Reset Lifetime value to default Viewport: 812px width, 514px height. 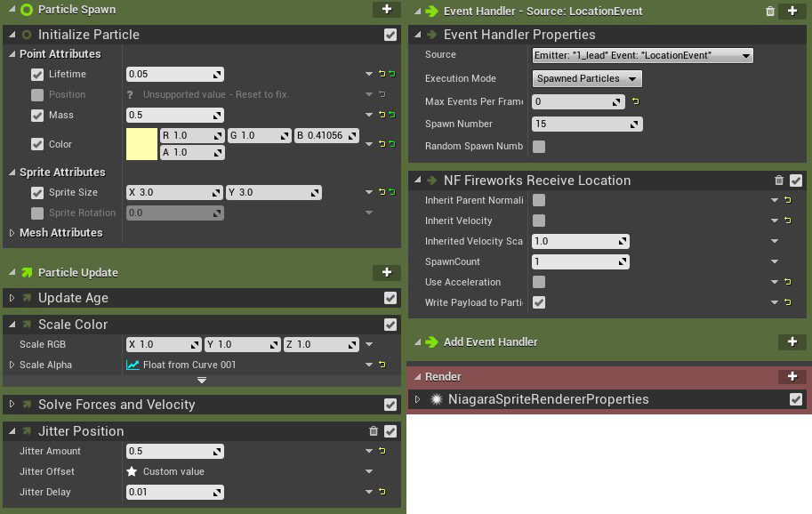(x=382, y=74)
